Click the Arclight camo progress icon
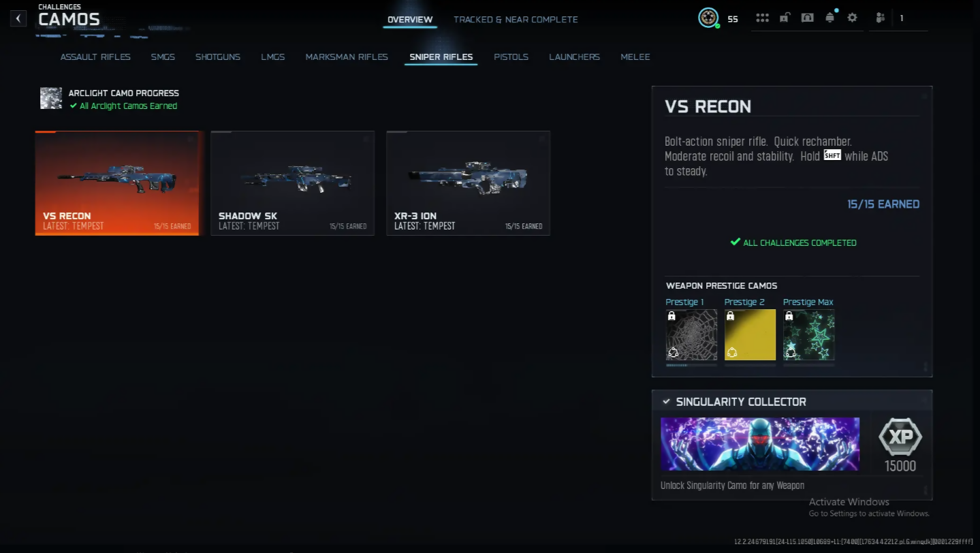This screenshot has height=553, width=980. click(x=51, y=99)
